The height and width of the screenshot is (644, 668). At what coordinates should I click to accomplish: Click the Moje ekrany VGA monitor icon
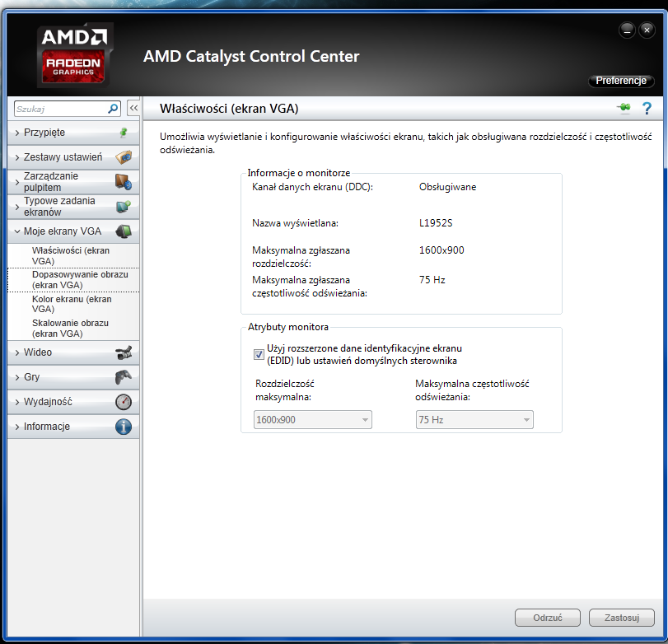(124, 231)
